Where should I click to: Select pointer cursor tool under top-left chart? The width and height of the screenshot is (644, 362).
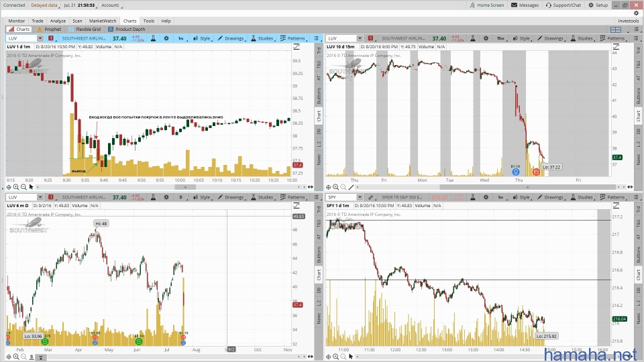click(x=32, y=187)
